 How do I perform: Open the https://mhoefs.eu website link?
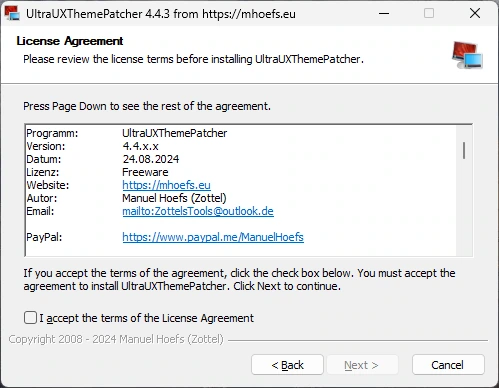pyautogui.click(x=166, y=185)
